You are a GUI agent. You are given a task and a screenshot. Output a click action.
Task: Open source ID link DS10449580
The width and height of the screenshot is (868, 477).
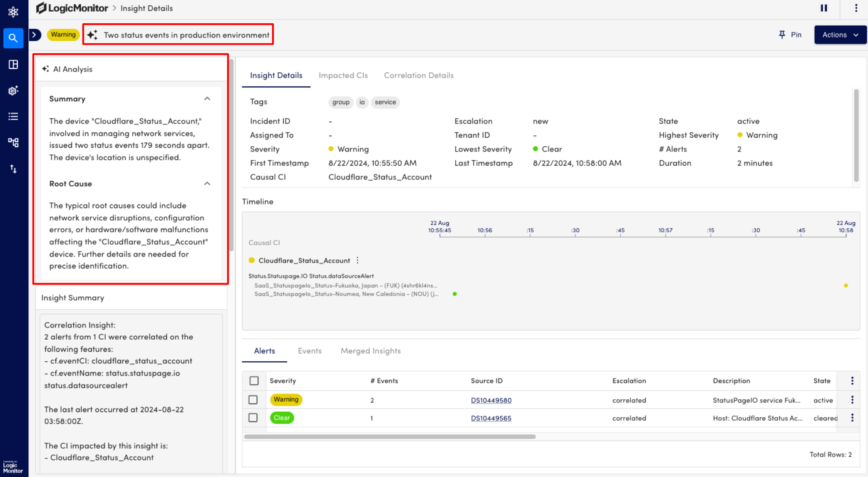pyautogui.click(x=491, y=400)
